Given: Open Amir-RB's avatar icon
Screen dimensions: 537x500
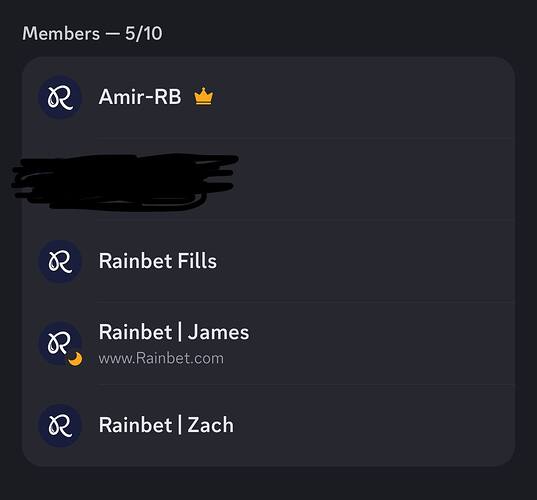Looking at the screenshot, I should tap(60, 97).
